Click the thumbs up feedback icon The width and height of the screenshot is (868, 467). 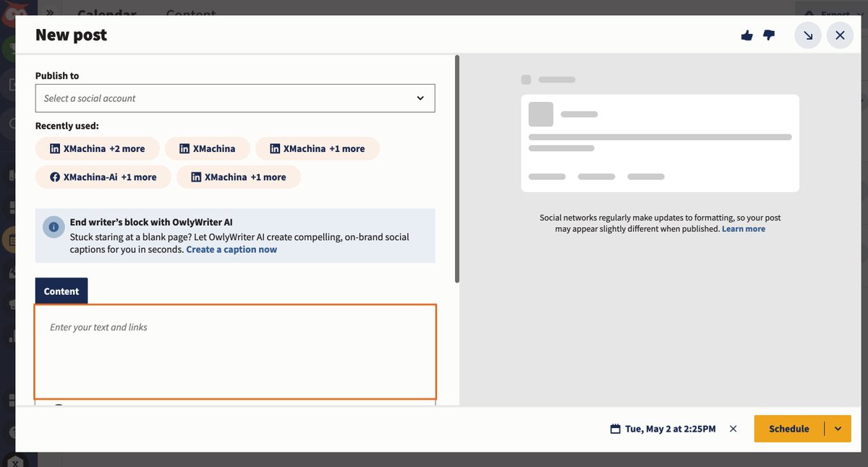tap(746, 35)
